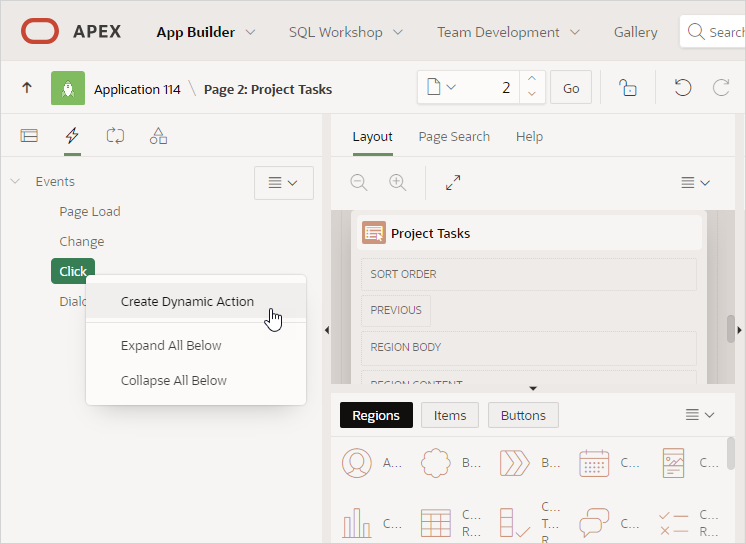
Task: Click the Oracle APEX logo icon
Action: click(x=40, y=31)
